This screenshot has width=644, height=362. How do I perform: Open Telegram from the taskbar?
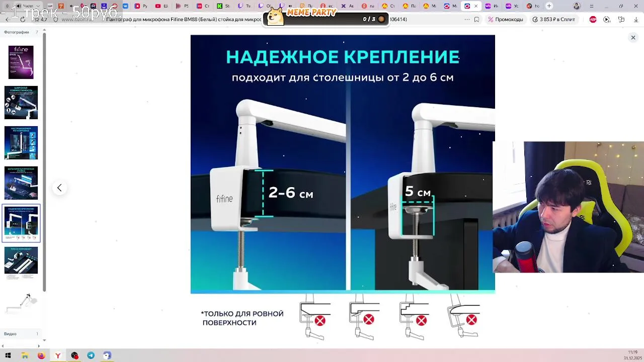pos(91,355)
